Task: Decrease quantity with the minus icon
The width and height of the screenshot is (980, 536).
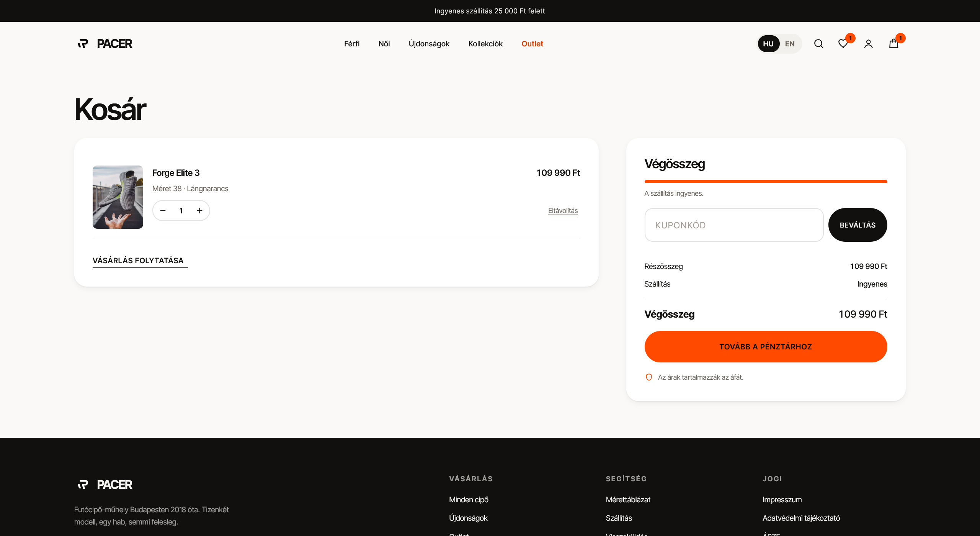Action: coord(163,211)
